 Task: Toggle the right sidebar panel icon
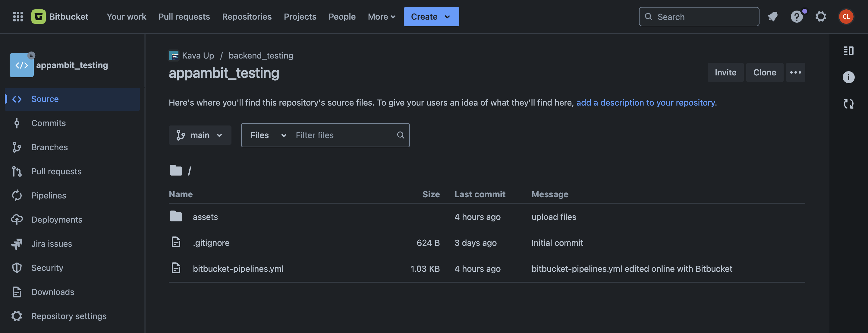point(848,51)
